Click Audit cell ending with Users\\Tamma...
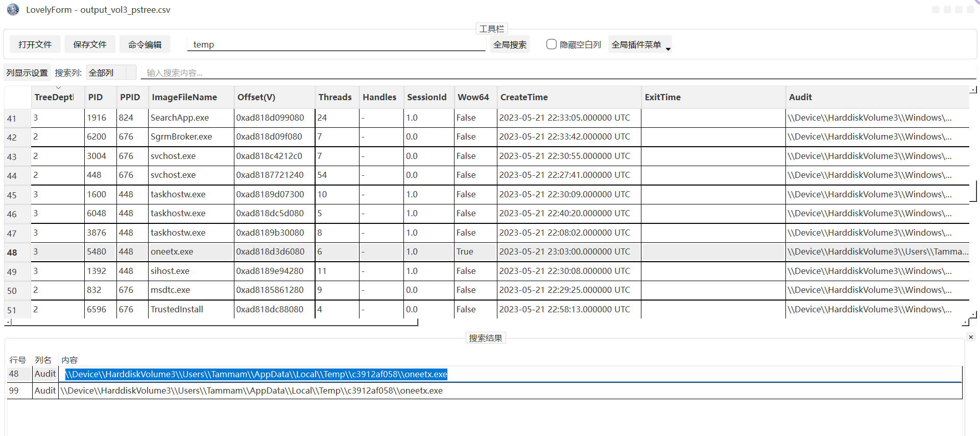Image resolution: width=980 pixels, height=436 pixels. coord(877,251)
